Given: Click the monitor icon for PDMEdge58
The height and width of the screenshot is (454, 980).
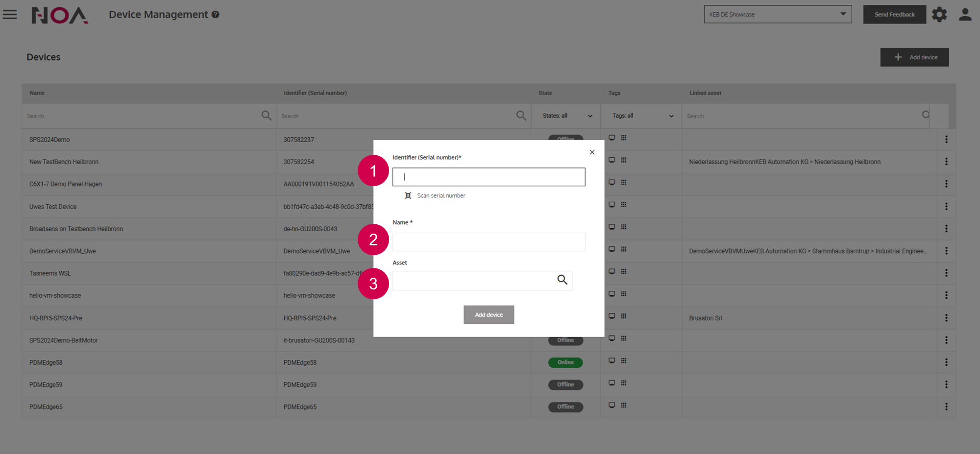Looking at the screenshot, I should point(612,360).
